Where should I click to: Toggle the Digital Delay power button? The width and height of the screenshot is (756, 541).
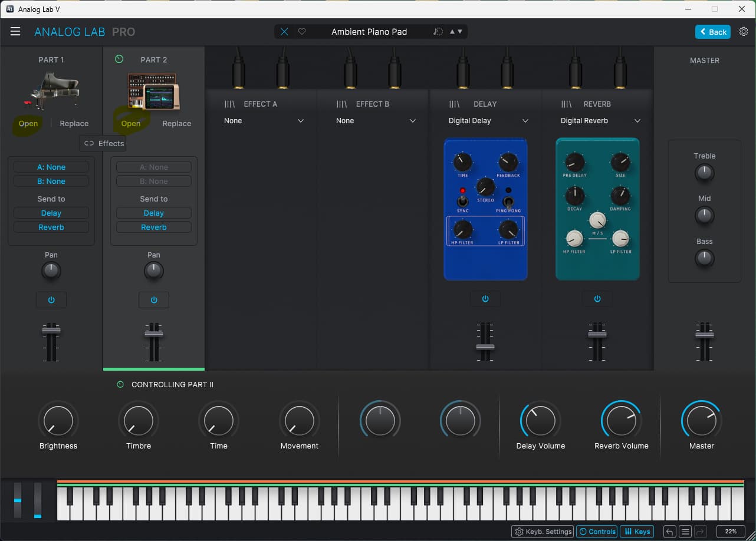pos(485,299)
